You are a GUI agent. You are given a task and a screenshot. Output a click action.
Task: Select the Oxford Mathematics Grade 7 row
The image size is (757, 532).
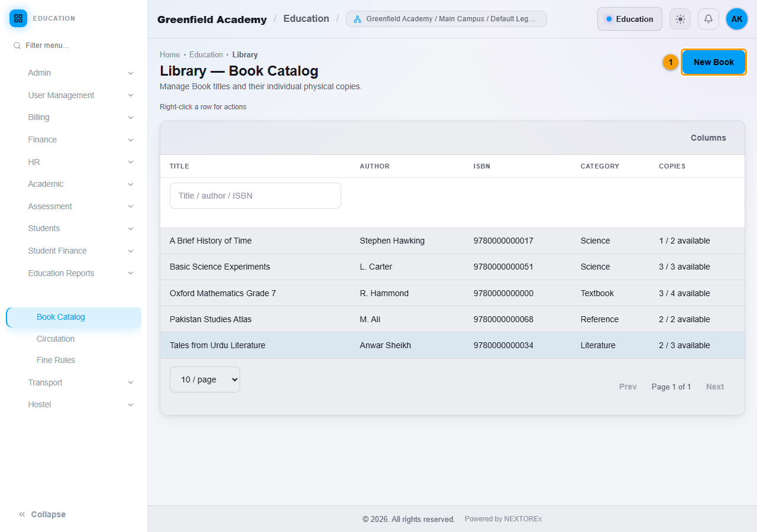[452, 293]
